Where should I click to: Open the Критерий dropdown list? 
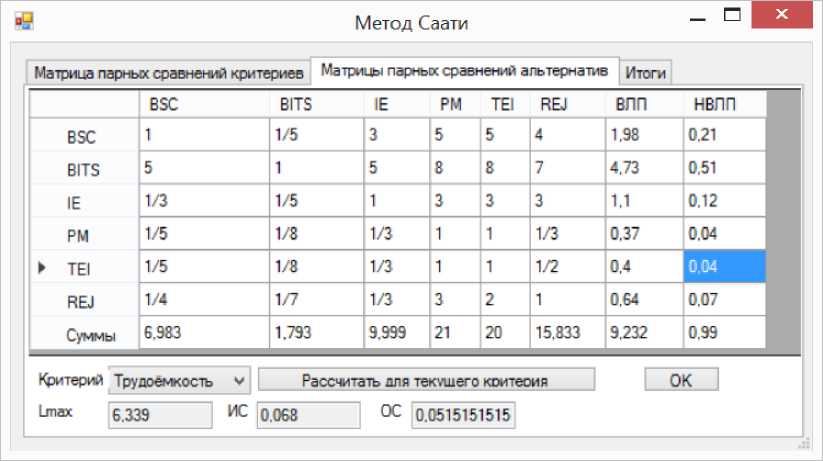(238, 380)
